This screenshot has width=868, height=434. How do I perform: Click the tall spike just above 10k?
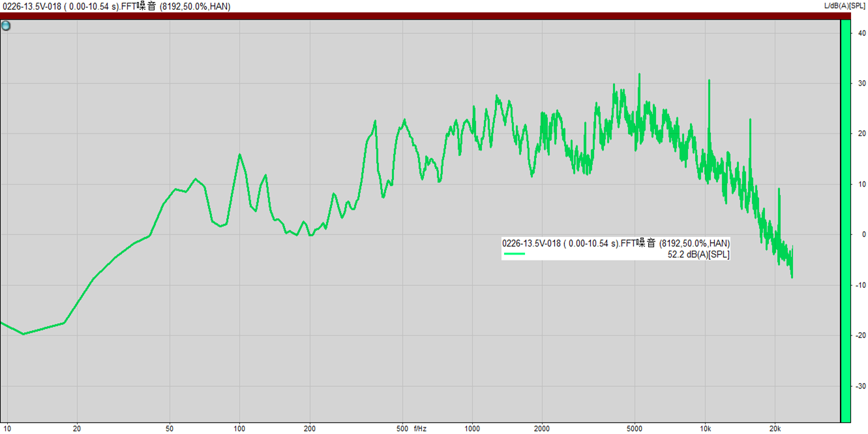point(709,81)
